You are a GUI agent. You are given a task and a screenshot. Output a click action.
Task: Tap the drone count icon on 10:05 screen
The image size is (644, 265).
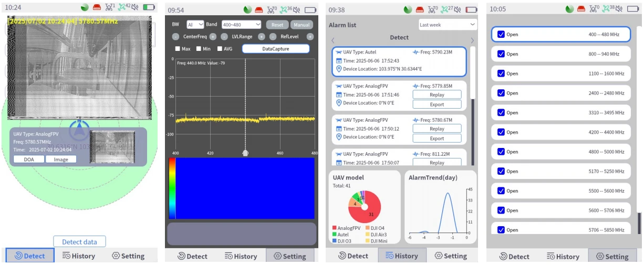click(x=593, y=9)
